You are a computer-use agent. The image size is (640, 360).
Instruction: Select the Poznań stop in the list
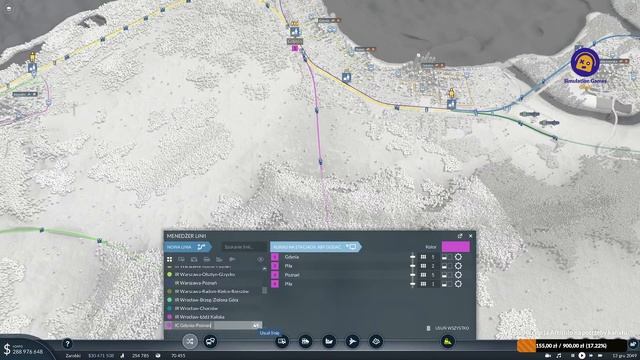(x=291, y=275)
